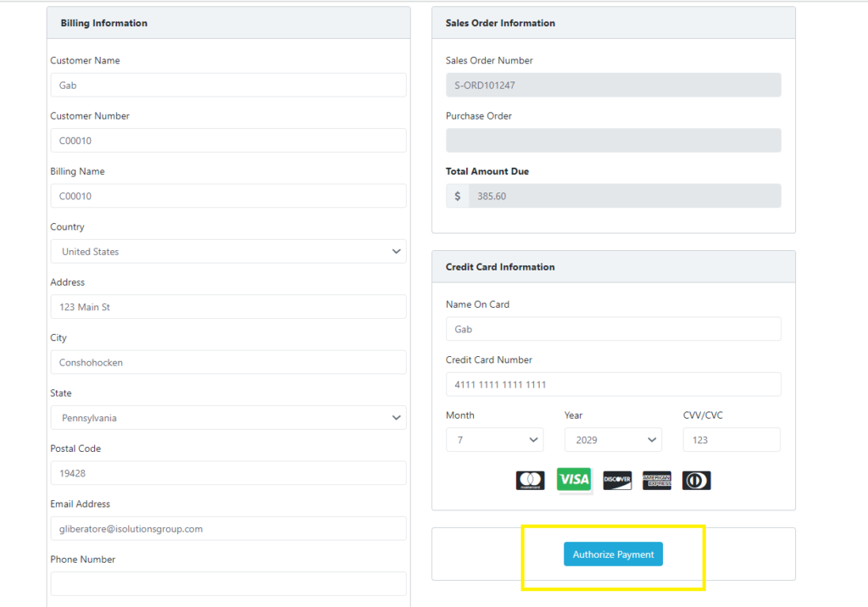This screenshot has height=607, width=868.
Task: Select the Address input field
Action: click(x=227, y=307)
